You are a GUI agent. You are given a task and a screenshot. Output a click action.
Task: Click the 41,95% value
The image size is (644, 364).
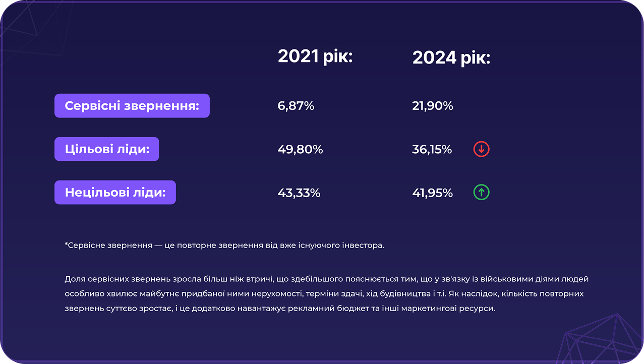point(433,193)
